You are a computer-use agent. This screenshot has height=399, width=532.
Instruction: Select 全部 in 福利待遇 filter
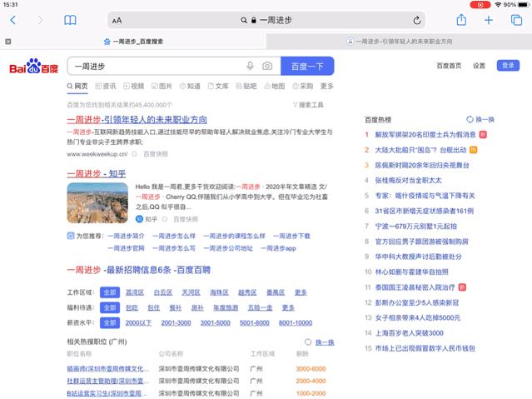point(110,307)
